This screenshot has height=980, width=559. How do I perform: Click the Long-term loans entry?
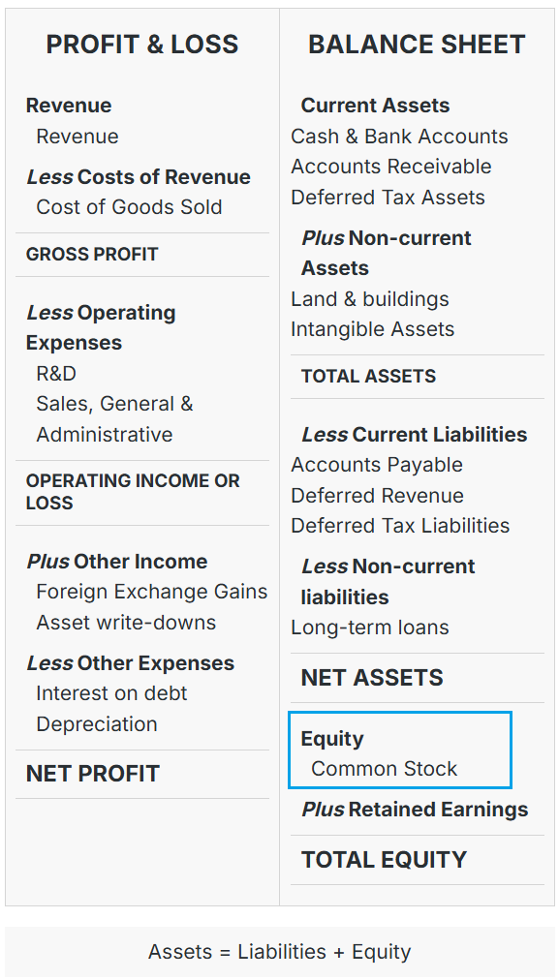pos(370,628)
